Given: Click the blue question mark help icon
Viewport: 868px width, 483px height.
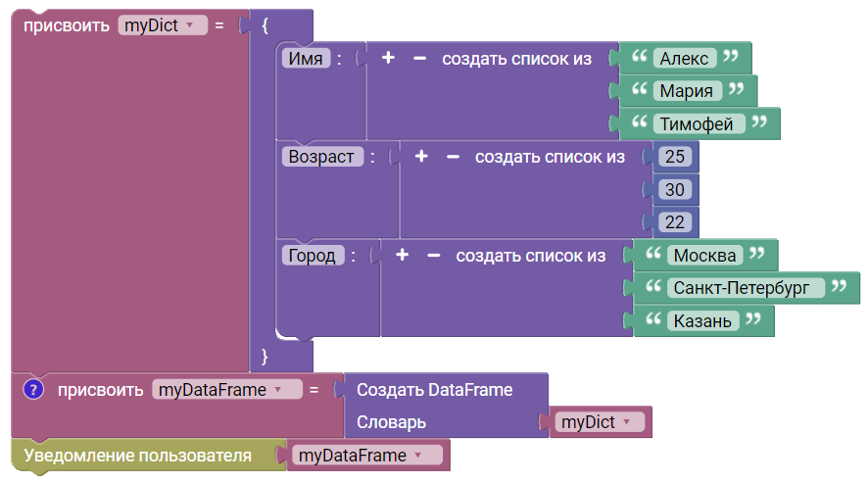Looking at the screenshot, I should click(33, 389).
